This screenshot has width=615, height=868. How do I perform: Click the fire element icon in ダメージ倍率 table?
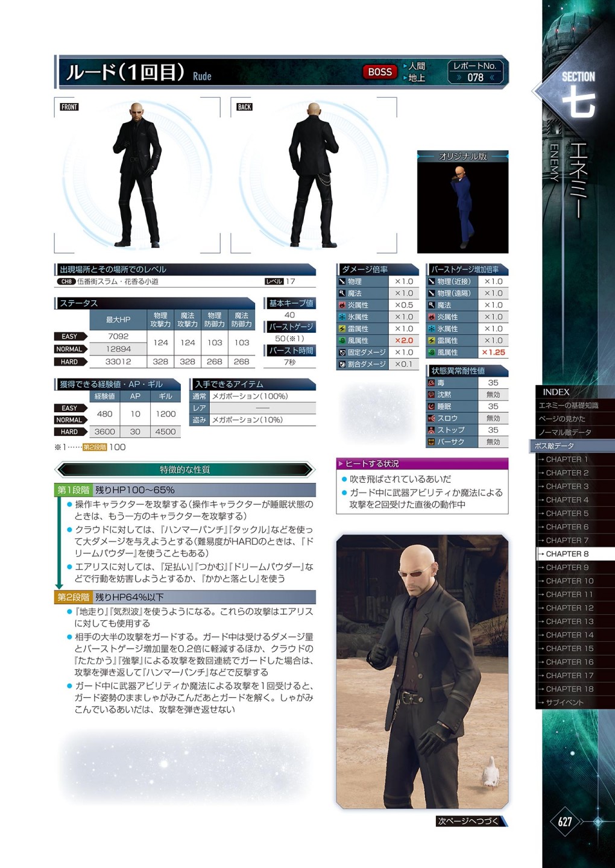[342, 305]
